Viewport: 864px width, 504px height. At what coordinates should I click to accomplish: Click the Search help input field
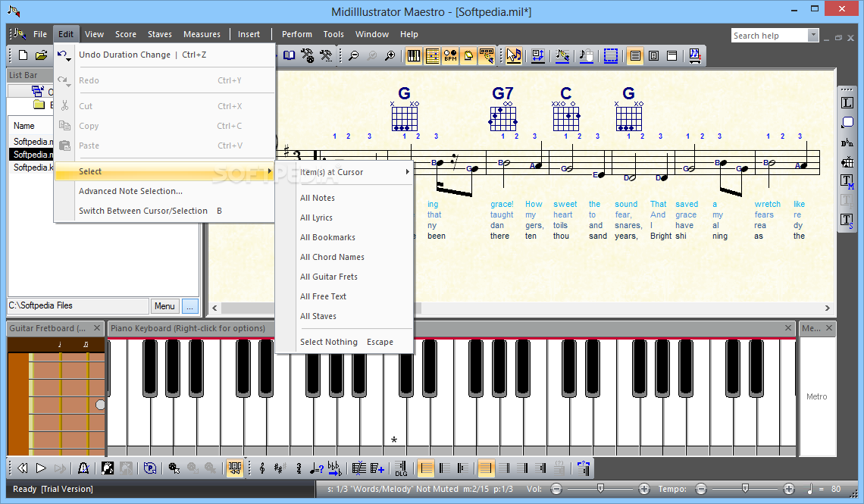click(x=769, y=36)
